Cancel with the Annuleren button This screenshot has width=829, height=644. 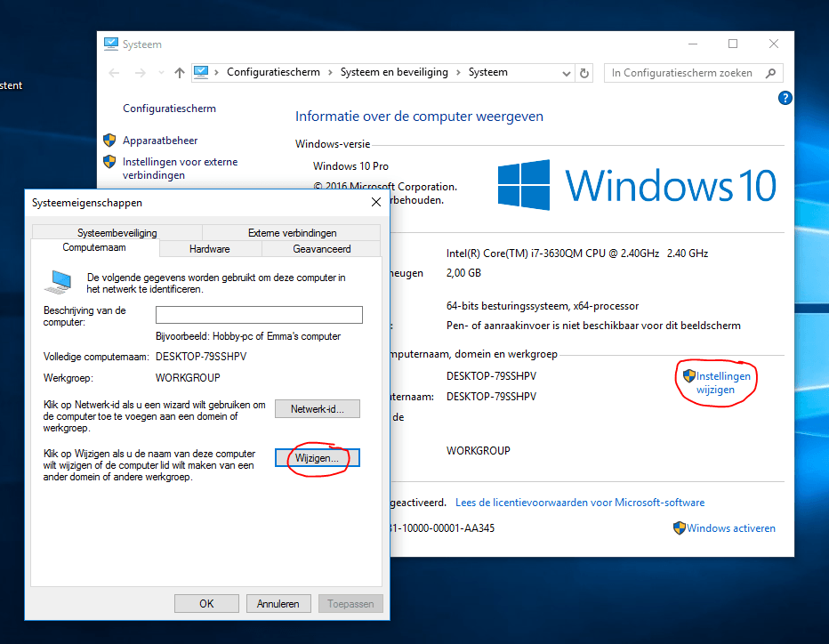(278, 604)
